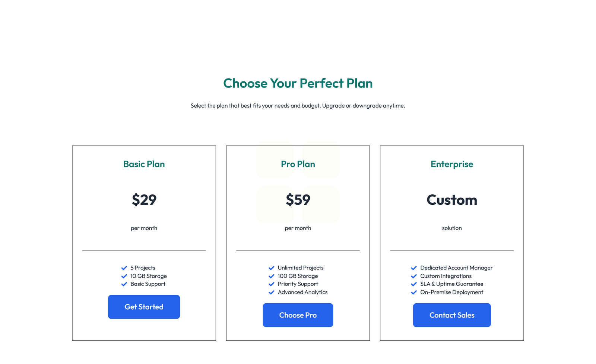Click the checkmark beside On-Premise Deployment

point(414,292)
